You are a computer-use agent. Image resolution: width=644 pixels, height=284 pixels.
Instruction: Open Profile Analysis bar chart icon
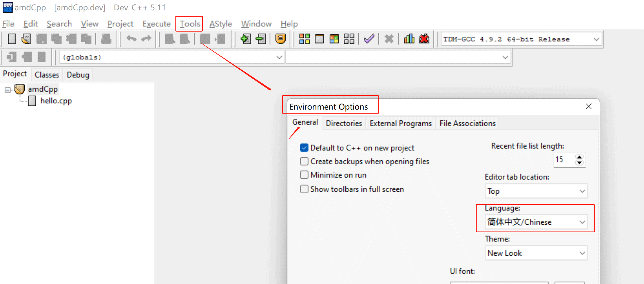click(409, 39)
